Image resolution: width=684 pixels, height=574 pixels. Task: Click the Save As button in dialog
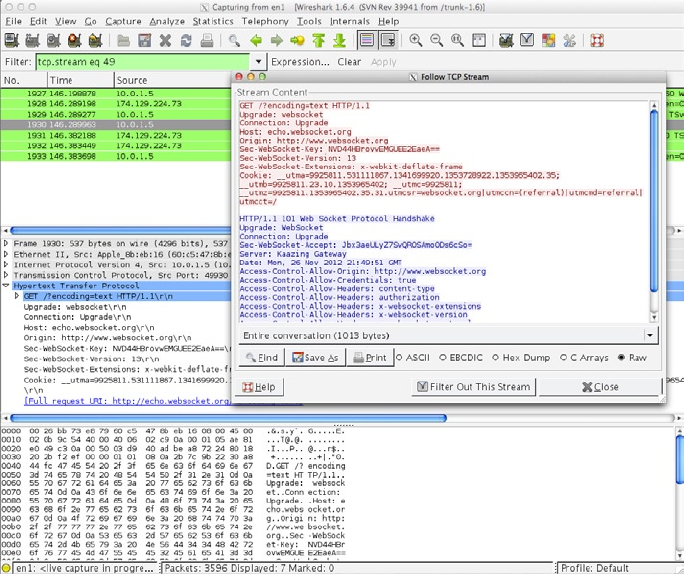(x=315, y=357)
